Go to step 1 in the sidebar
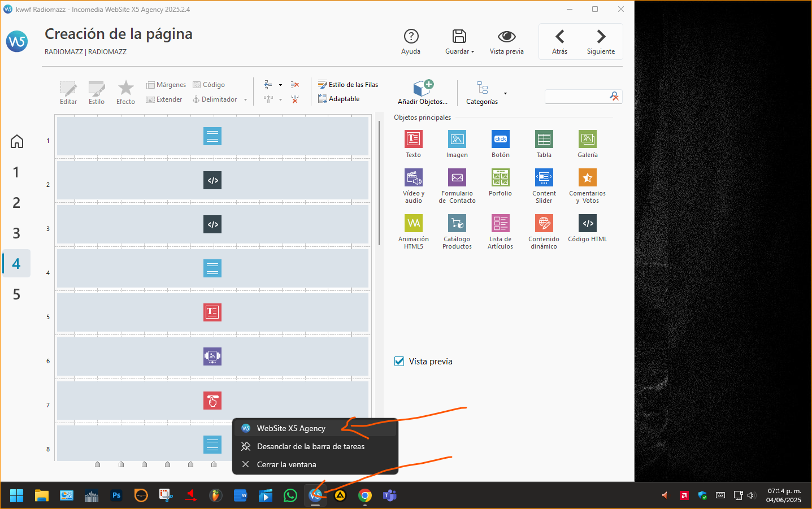 (16, 172)
